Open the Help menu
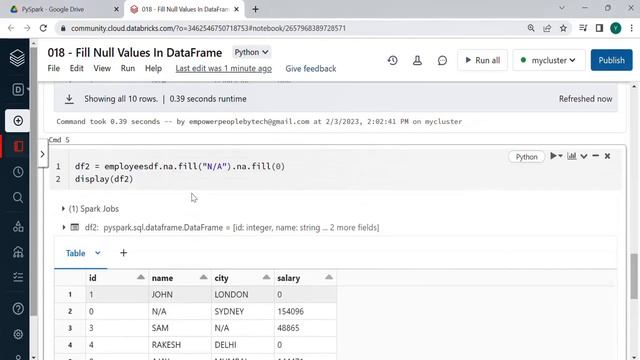Image resolution: width=640 pixels, height=360 pixels. [x=153, y=69]
